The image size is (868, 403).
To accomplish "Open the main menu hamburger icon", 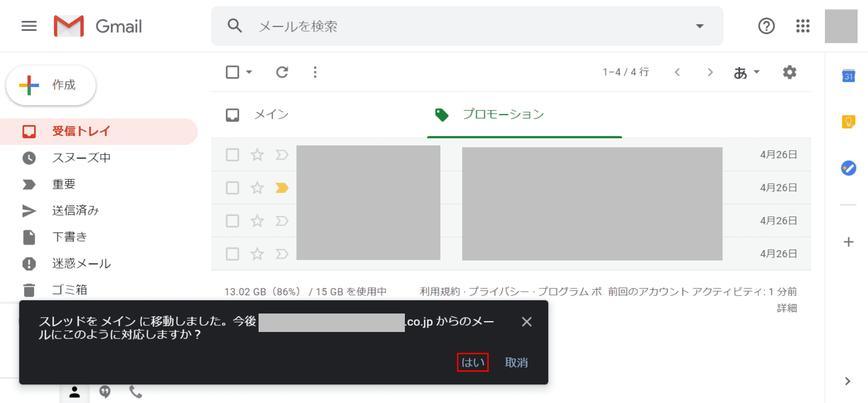I will [x=29, y=26].
